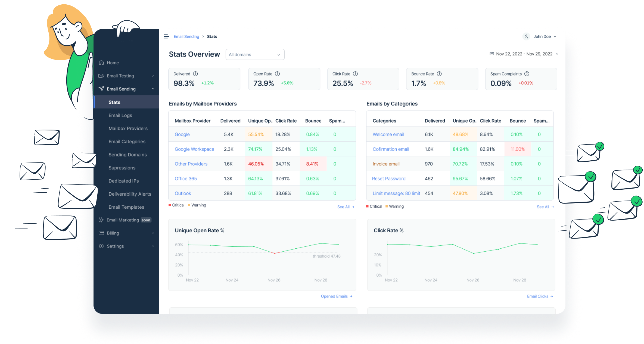
Task: Open Email Logs in the sidebar
Action: 120,115
